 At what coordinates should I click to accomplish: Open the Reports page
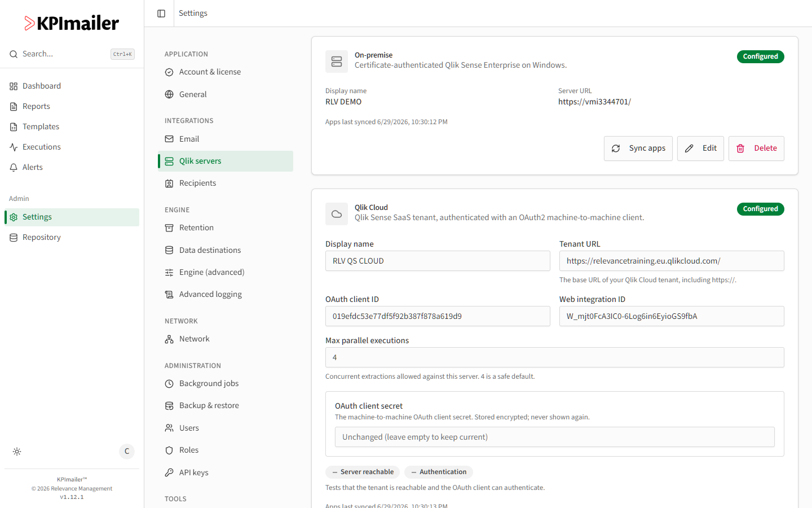(72, 107)
